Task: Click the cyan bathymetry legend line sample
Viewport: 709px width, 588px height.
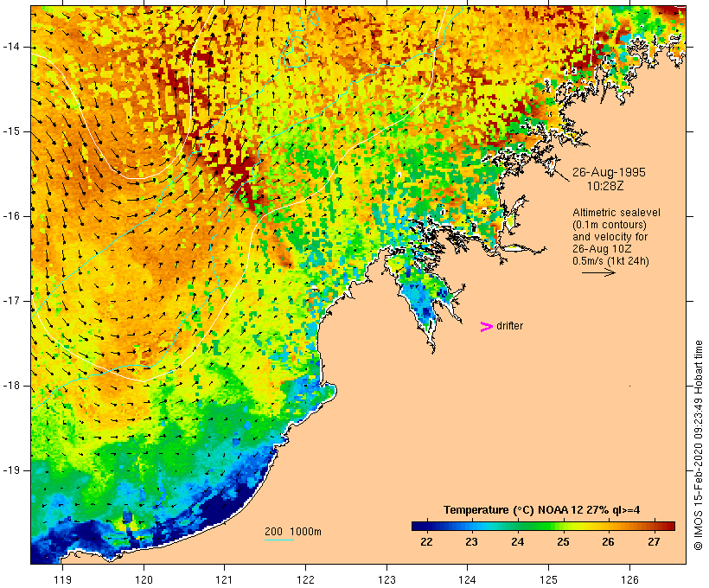Action: click(x=279, y=540)
